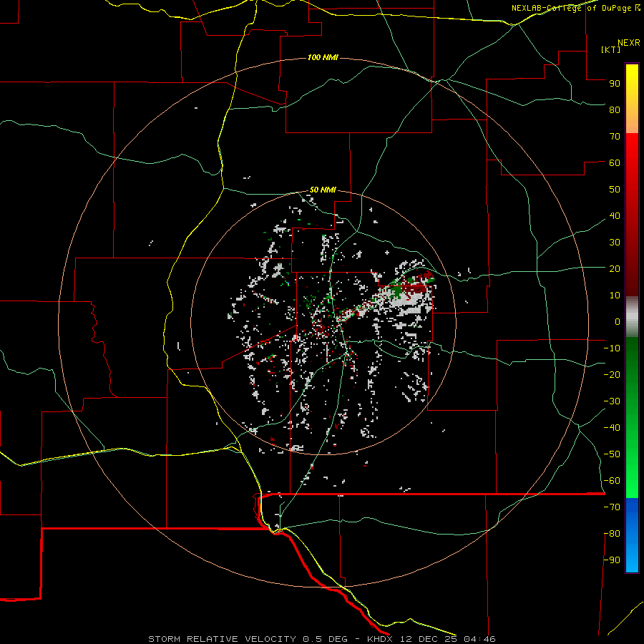Screen dimensions: 644x644
Task: Click the -10 value on velocity scale
Action: pyautogui.click(x=612, y=348)
